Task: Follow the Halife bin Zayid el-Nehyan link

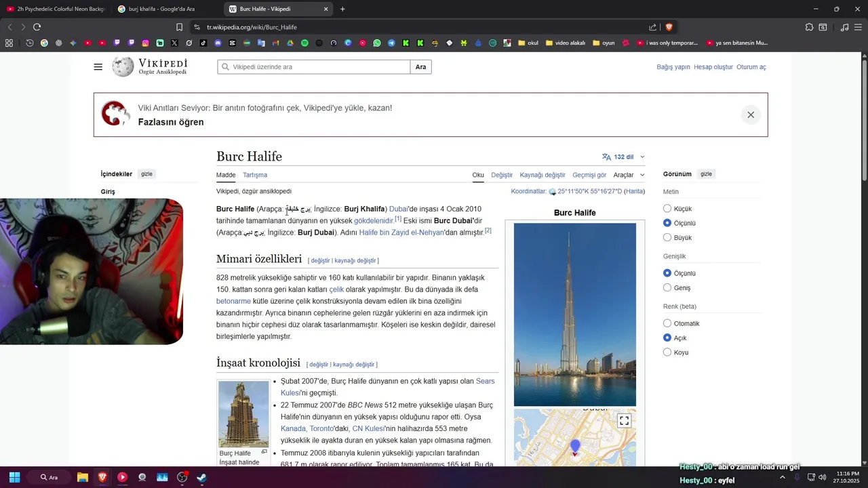Action: point(402,232)
